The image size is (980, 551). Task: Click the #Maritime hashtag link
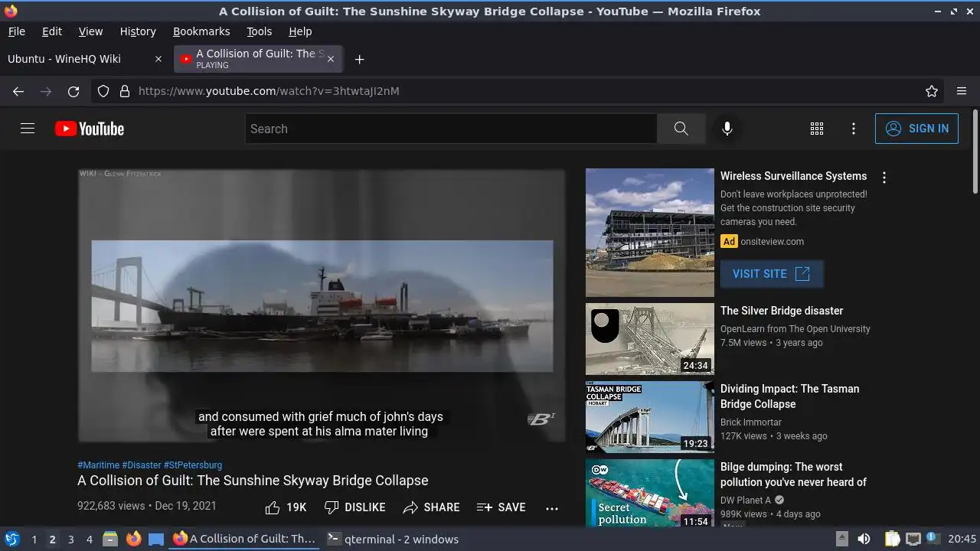tap(98, 465)
